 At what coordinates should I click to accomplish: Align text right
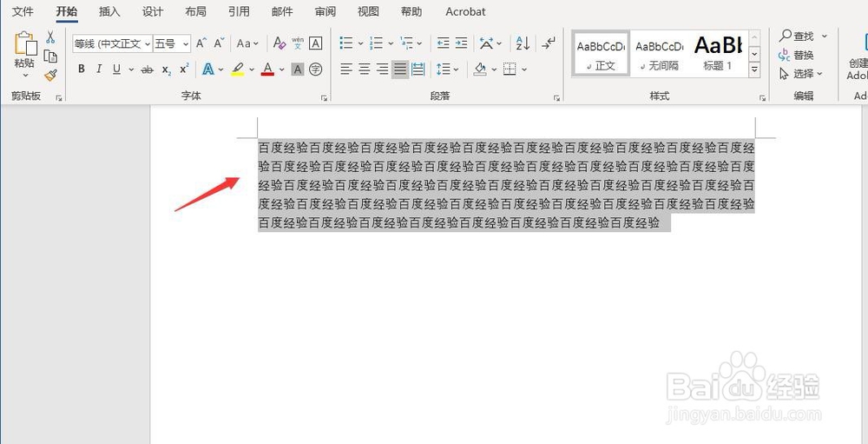click(x=382, y=70)
